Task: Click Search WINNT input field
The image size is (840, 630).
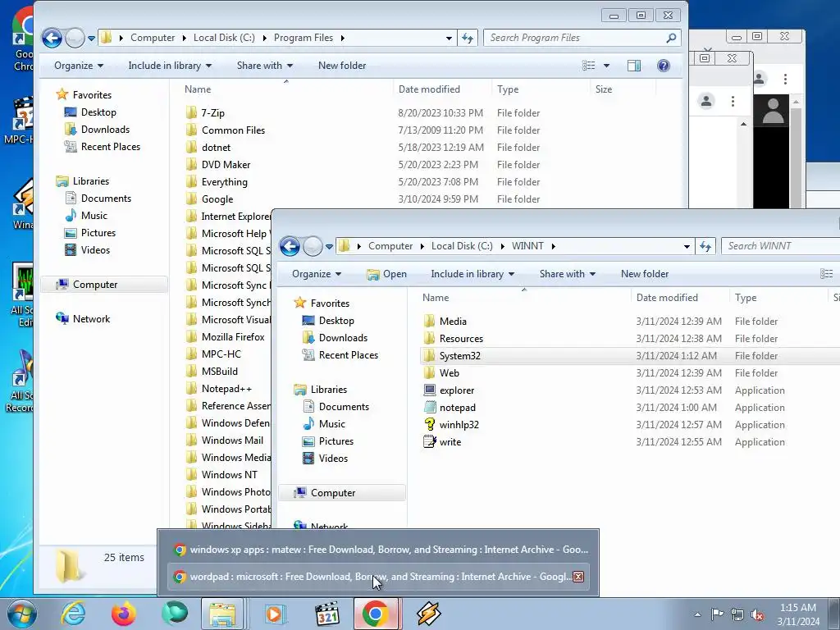Action: point(781,246)
